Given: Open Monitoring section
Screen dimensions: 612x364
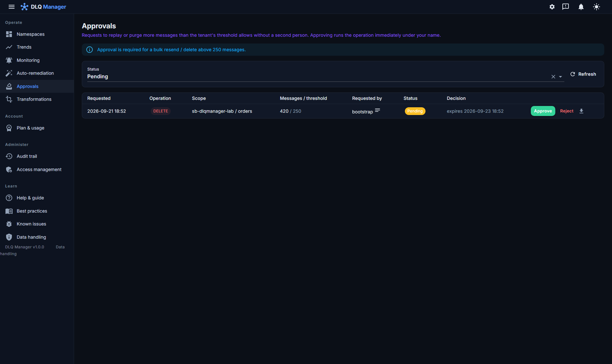Looking at the screenshot, I should [37, 60].
